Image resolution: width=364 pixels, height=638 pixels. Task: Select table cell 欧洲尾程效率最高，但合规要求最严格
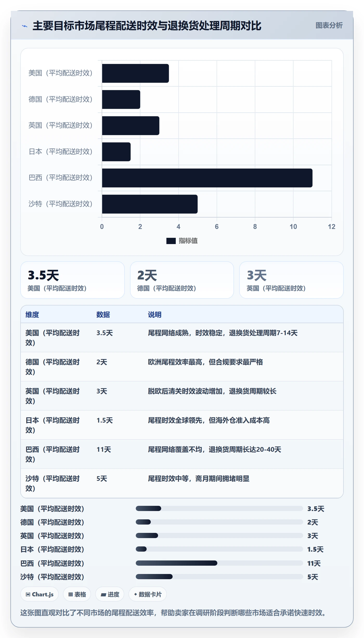coord(205,362)
